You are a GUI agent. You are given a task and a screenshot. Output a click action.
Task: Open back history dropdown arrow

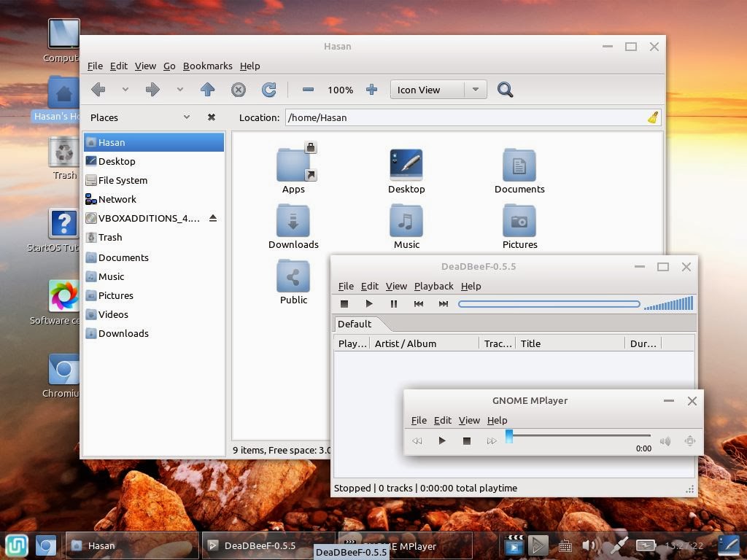125,90
